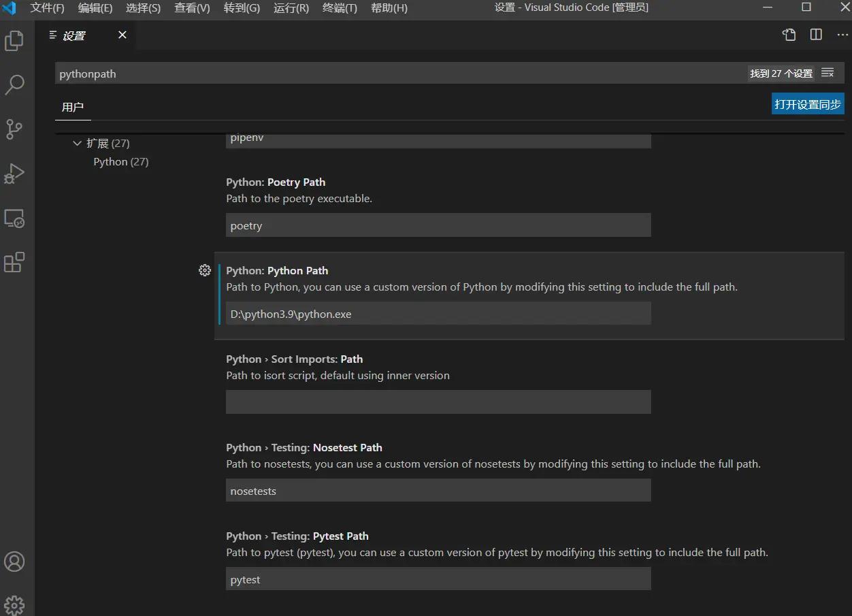Open the 终端(T) menu
852x616 pixels.
click(x=340, y=7)
